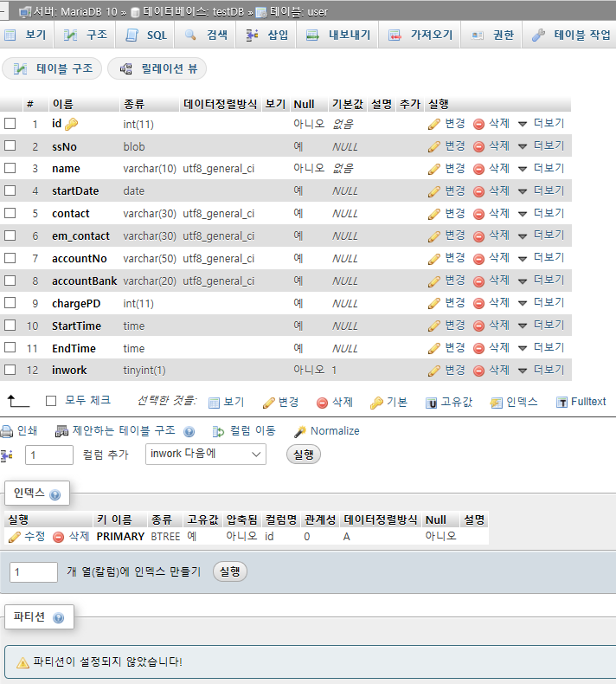Select the accountNo row checkbox
The height and width of the screenshot is (684, 616).
point(10,258)
